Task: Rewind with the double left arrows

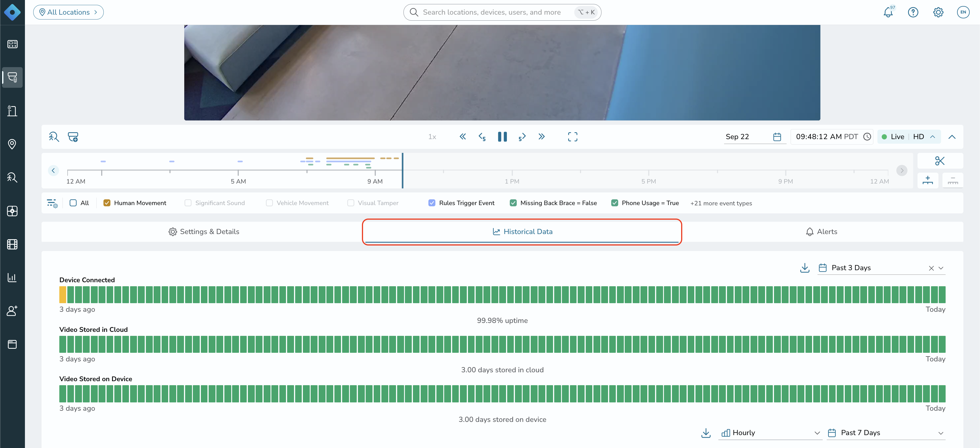Action: (x=462, y=137)
